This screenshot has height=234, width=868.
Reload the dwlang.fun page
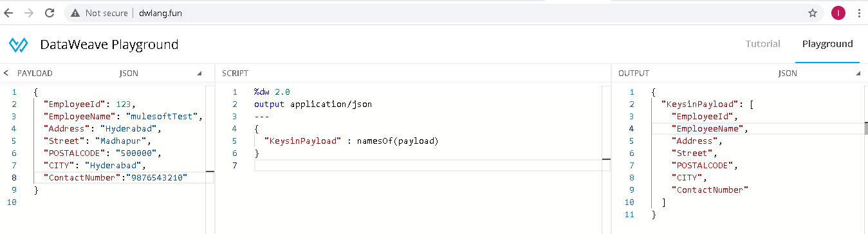(x=50, y=13)
